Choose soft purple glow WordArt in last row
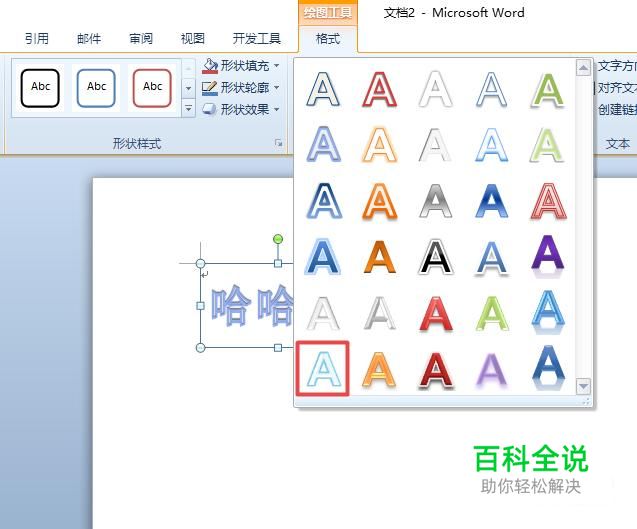This screenshot has width=637, height=529. coord(491,369)
